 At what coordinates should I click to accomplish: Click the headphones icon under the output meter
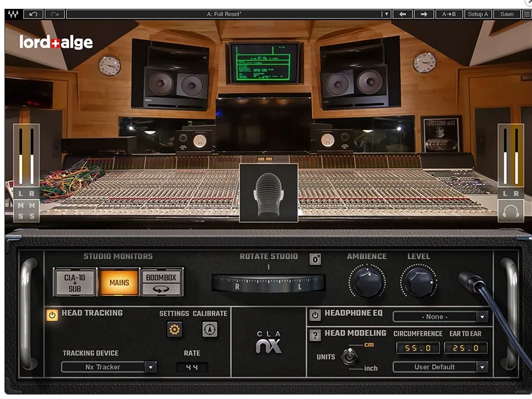tap(510, 211)
